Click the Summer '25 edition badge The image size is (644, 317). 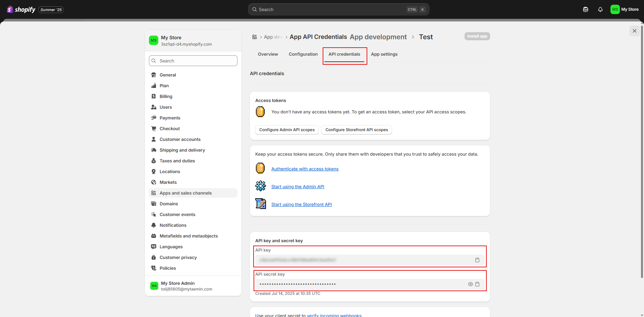pos(51,10)
